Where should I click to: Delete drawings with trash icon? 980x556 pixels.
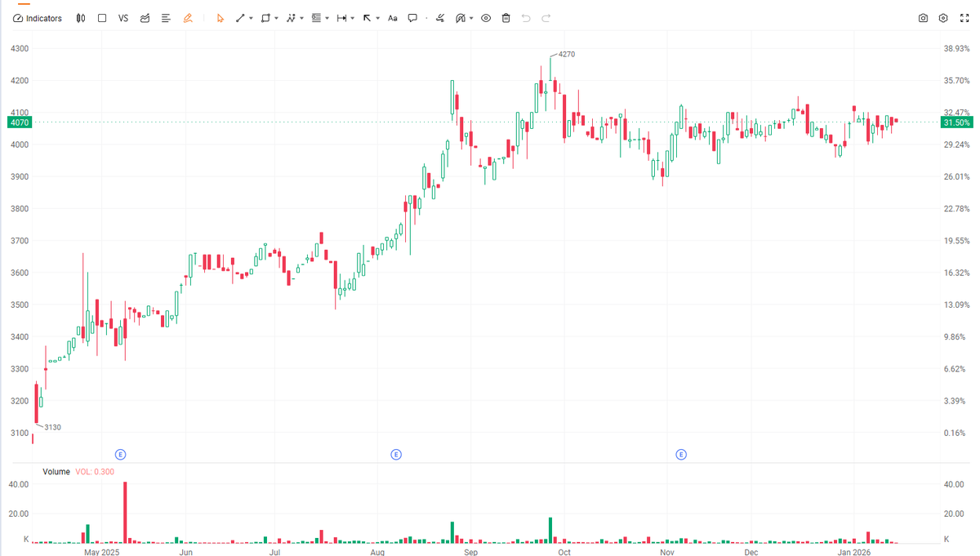coord(506,18)
